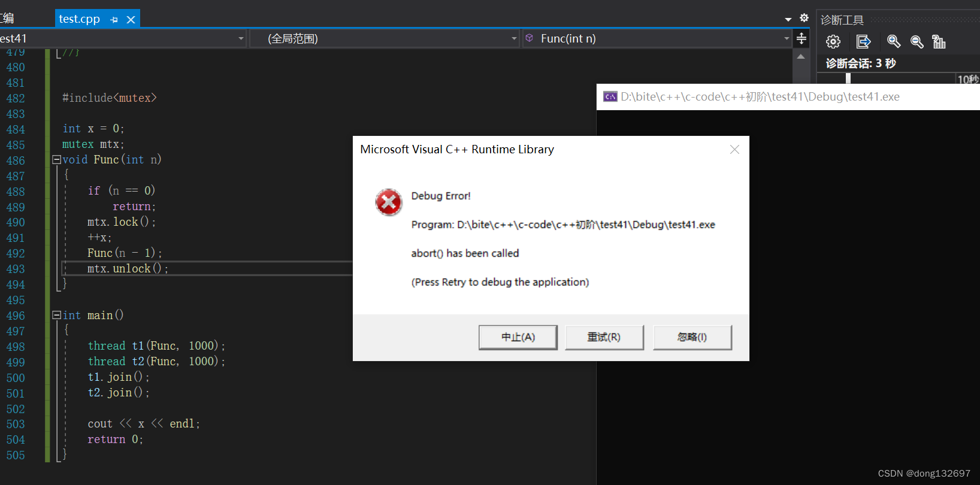The width and height of the screenshot is (980, 485).
Task: Click the 诊断工具 panel title
Action: (842, 20)
